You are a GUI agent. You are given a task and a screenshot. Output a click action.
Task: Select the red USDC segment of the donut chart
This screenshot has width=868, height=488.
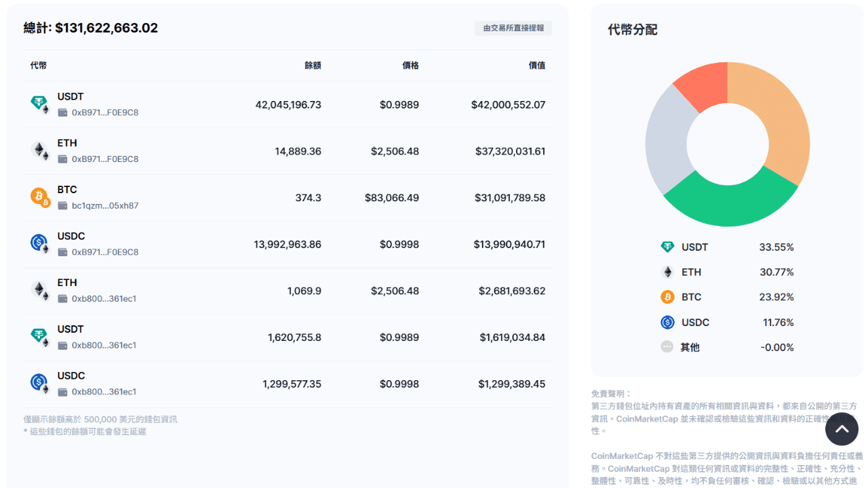[705, 85]
